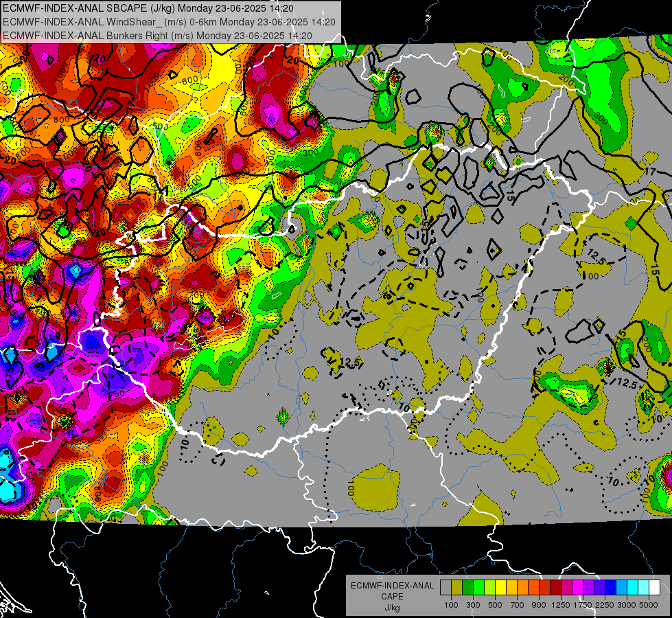Select the white swatch ending the legend

655,588
